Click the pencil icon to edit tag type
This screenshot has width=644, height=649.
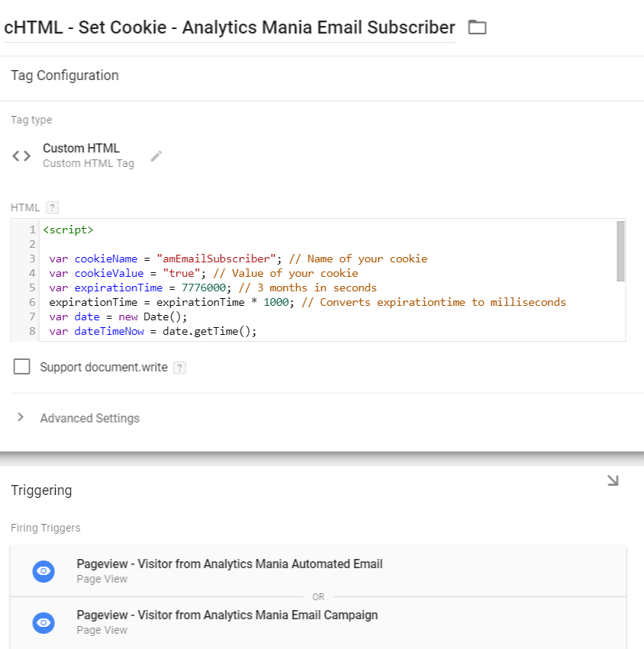coord(156,156)
